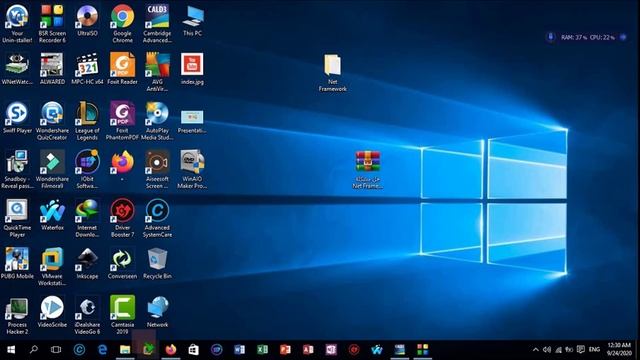Select Cambridge Advanced dictionary desktop icon
640x360 pixels.
click(x=157, y=23)
